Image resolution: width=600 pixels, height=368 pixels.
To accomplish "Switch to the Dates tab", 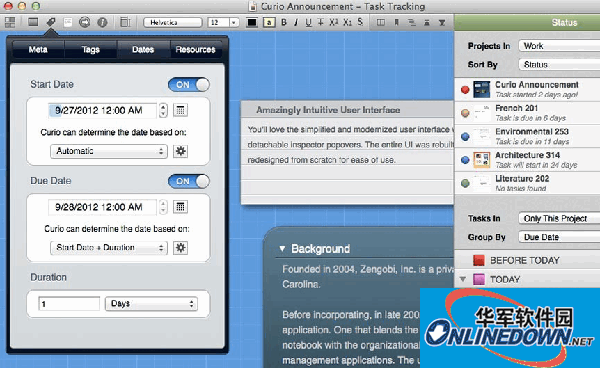I will [x=143, y=50].
